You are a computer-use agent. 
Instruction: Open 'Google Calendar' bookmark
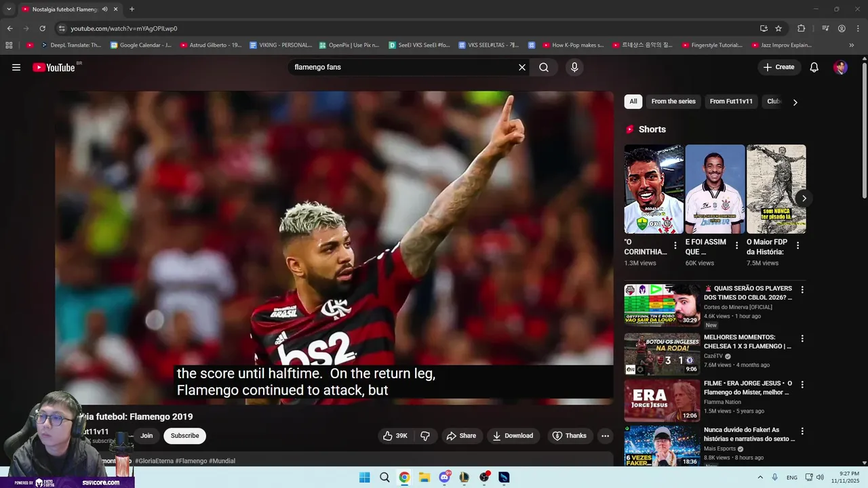[x=141, y=45]
